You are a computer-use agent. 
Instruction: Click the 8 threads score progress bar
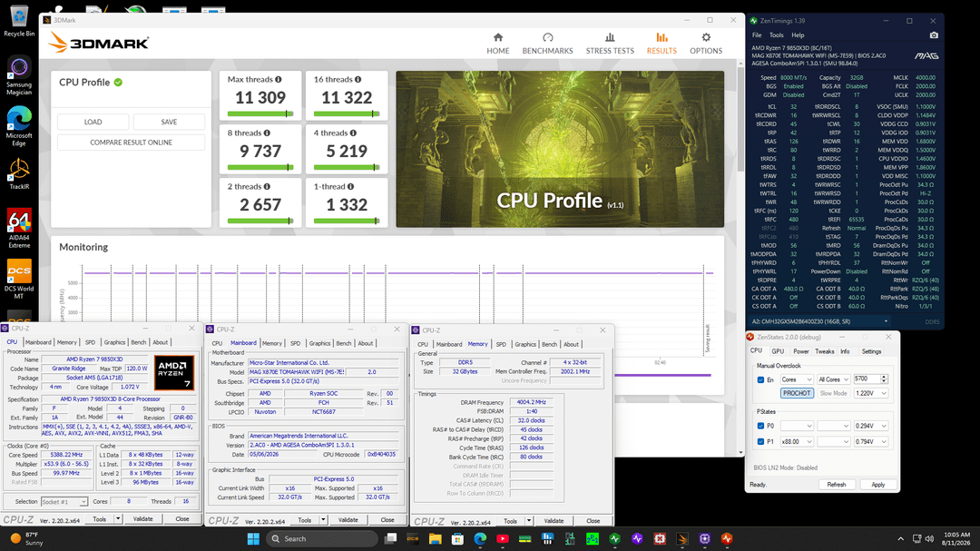tap(260, 168)
